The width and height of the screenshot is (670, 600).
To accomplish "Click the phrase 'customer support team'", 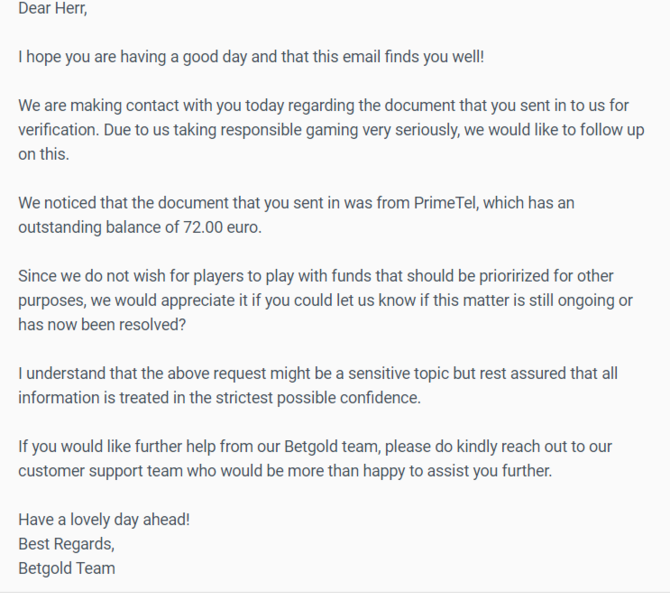I will pyautogui.click(x=102, y=471).
